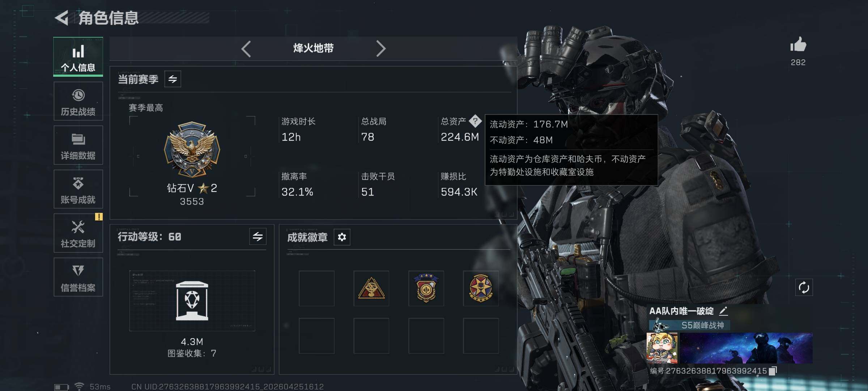Image resolution: width=868 pixels, height=391 pixels.
Task: Copy the player ID number icon
Action: click(773, 371)
